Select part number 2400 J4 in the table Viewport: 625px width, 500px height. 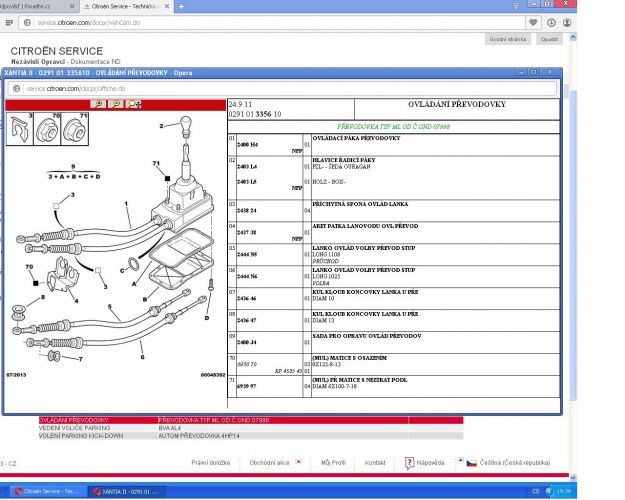(x=247, y=342)
